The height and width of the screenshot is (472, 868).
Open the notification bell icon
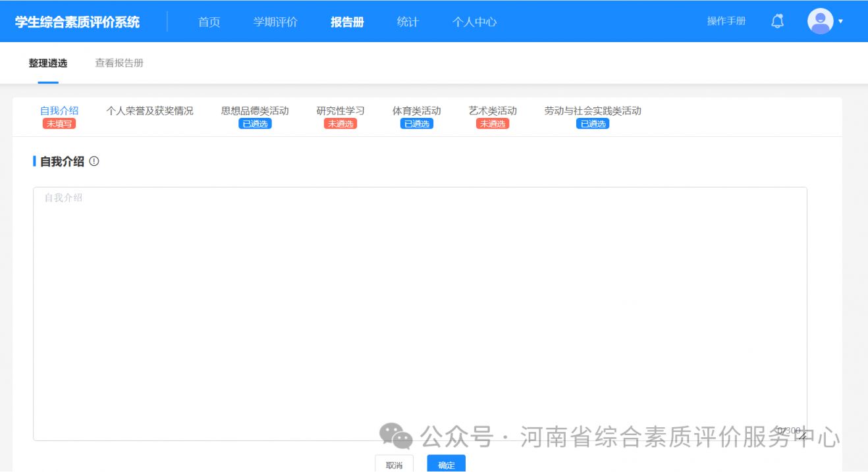click(x=778, y=21)
